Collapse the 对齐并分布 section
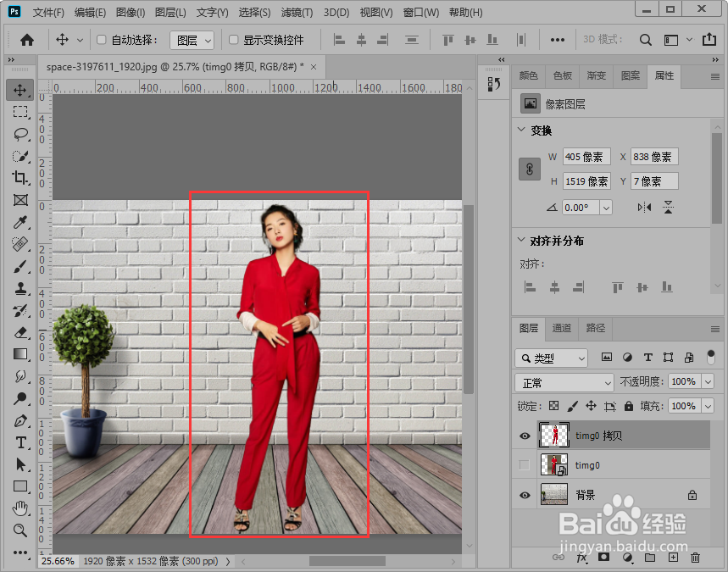 click(x=521, y=240)
